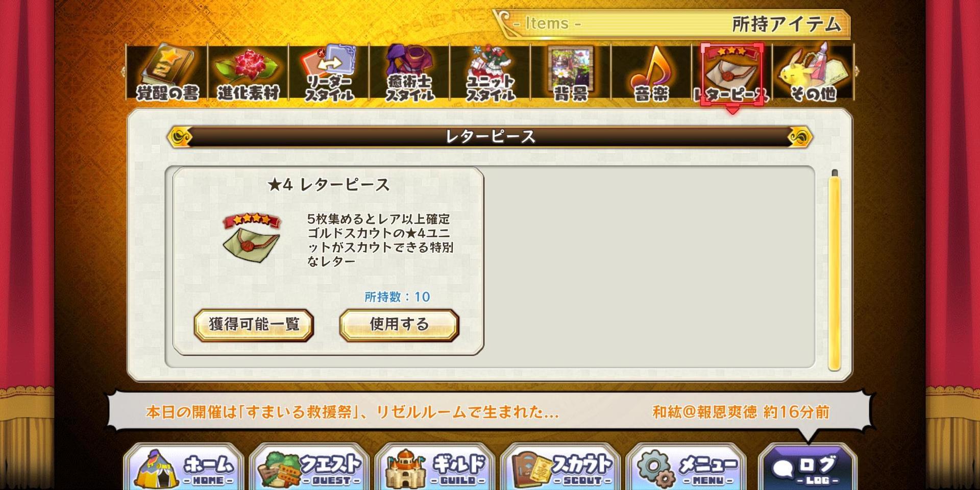
Task: Click the 獲得可能一覧 obtainable list button
Action: (x=254, y=325)
